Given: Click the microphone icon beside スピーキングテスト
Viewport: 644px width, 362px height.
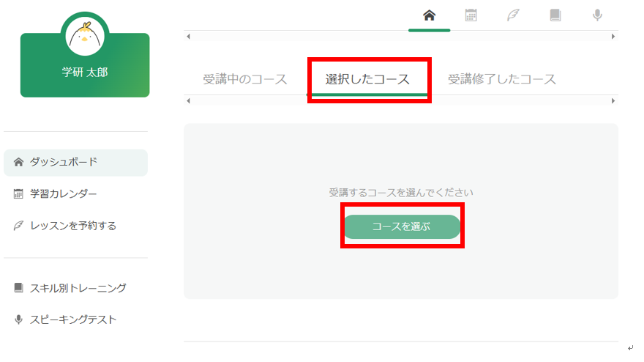Looking at the screenshot, I should click(18, 319).
